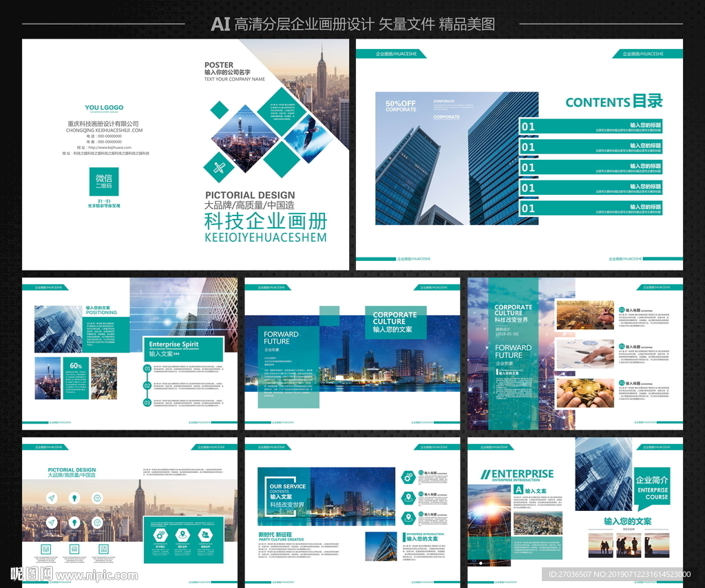Select the eagle photo diamond on the cover
The width and height of the screenshot is (705, 588).
(308, 138)
